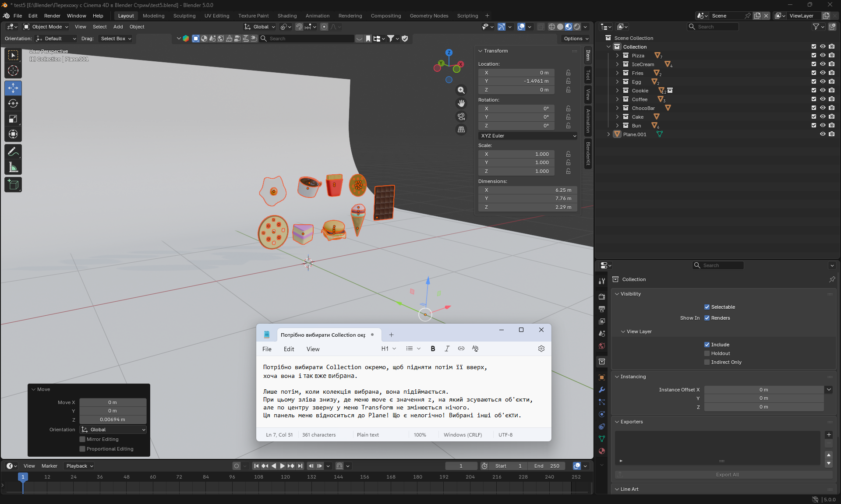Click the Add Cube tool icon
Viewport: 841px width, 504px height.
tap(13, 185)
